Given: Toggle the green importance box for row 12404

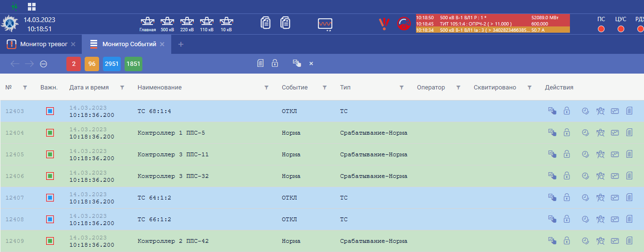Looking at the screenshot, I should pyautogui.click(x=50, y=133).
